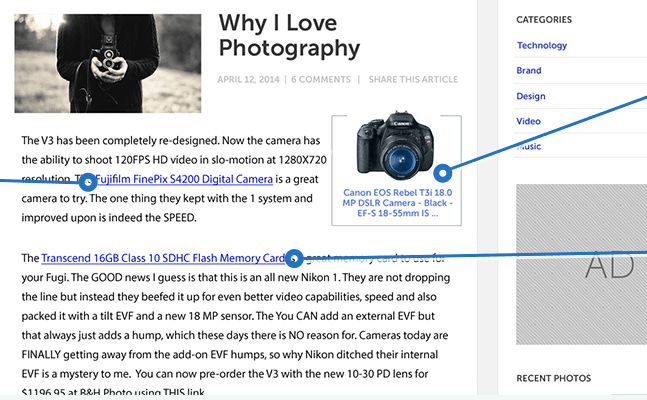The width and height of the screenshot is (647, 400).
Task: Open the Video category
Action: click(529, 121)
